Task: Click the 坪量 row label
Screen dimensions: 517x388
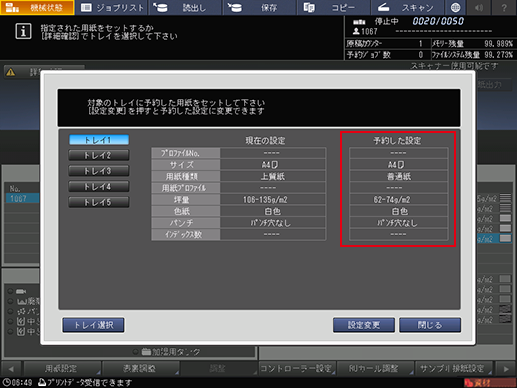Action: [186, 200]
